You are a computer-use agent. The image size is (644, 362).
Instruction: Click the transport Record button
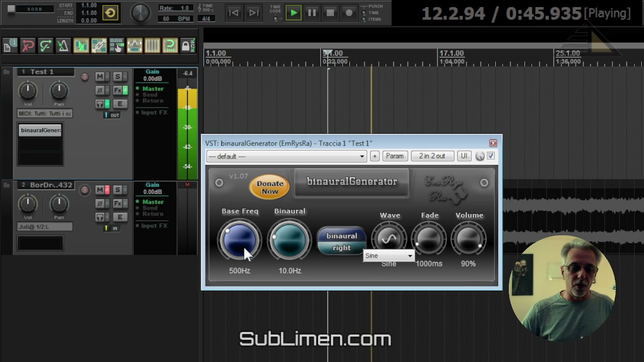tap(349, 13)
